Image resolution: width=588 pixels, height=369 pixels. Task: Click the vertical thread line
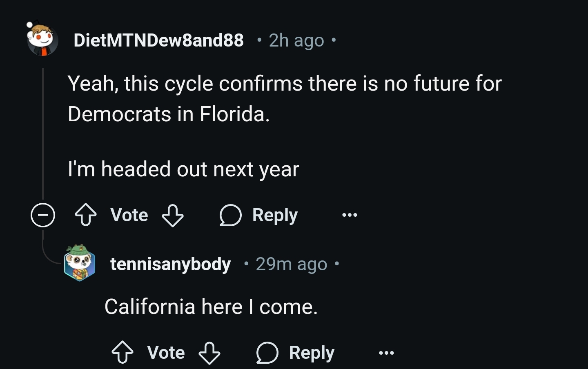[x=43, y=131]
